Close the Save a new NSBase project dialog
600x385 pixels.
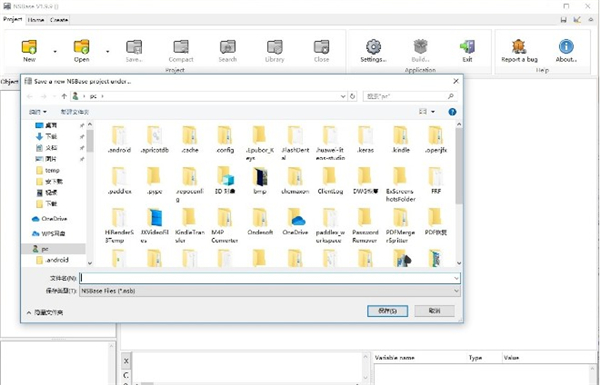tap(456, 81)
